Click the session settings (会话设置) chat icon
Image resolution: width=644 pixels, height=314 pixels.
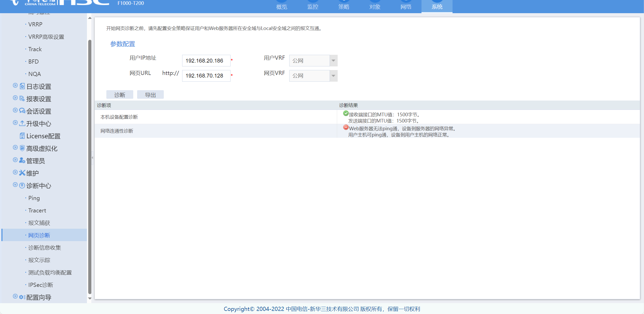click(22, 111)
